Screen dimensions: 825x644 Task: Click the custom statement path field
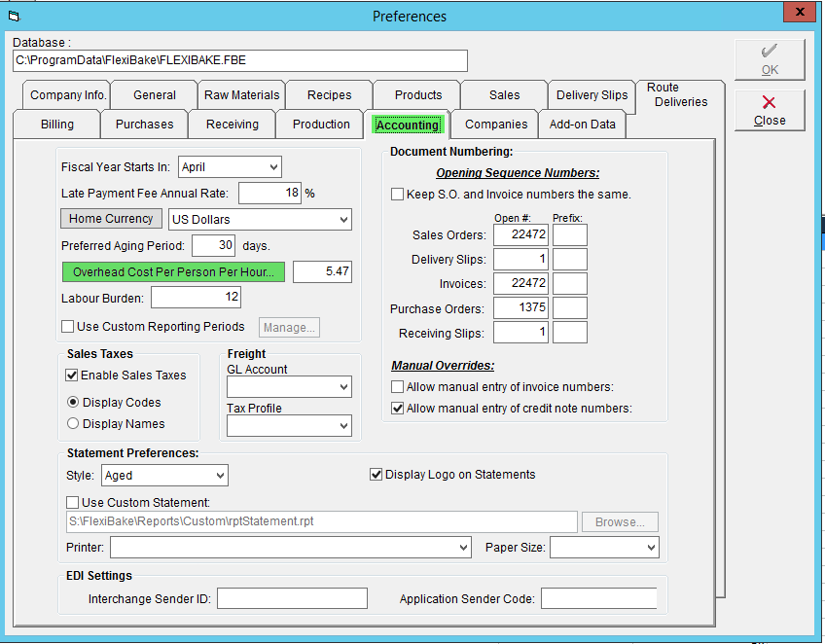tap(321, 521)
